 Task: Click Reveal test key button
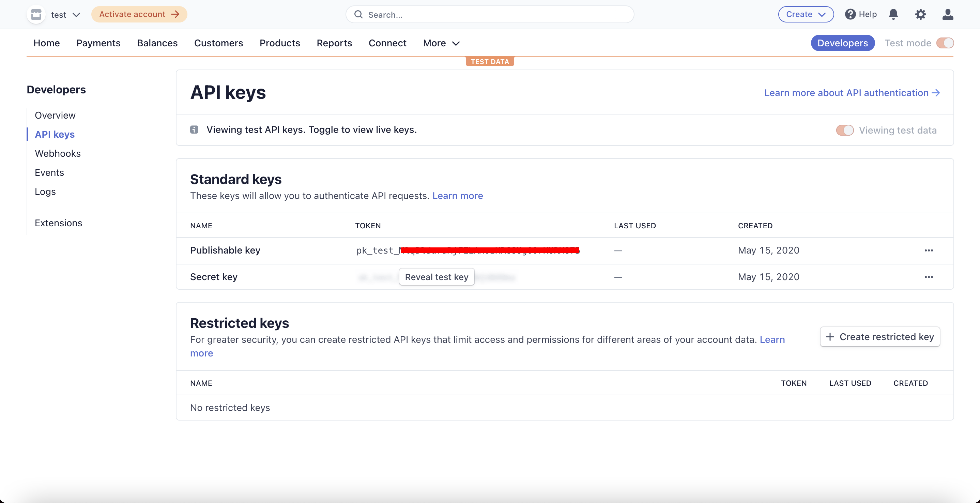[x=437, y=277]
